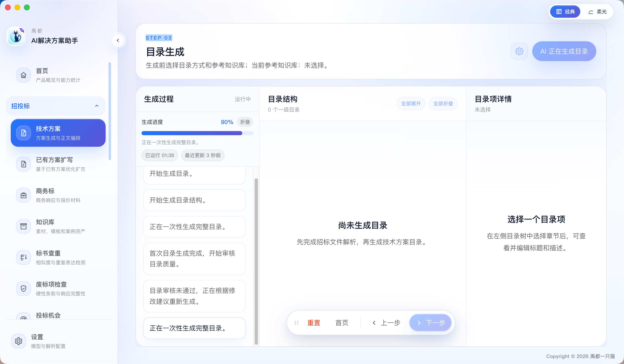Screen dimensions: 624x364
Task: Click the sidebar vertical scrollbar
Action: click(110, 111)
